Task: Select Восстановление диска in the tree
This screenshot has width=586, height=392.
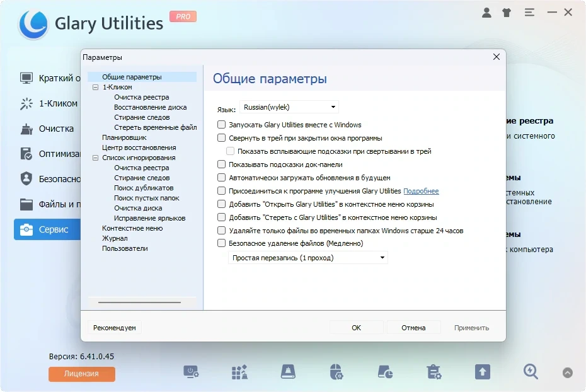Action: (150, 107)
